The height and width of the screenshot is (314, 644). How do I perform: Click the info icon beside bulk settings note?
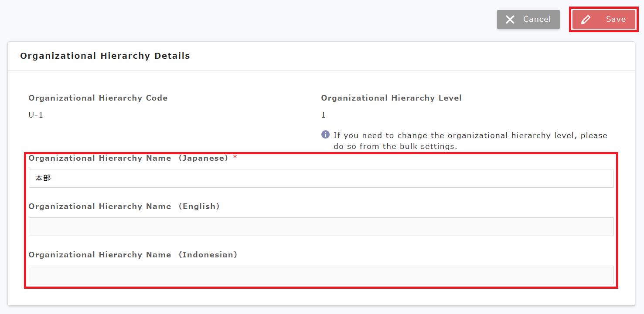pyautogui.click(x=325, y=135)
